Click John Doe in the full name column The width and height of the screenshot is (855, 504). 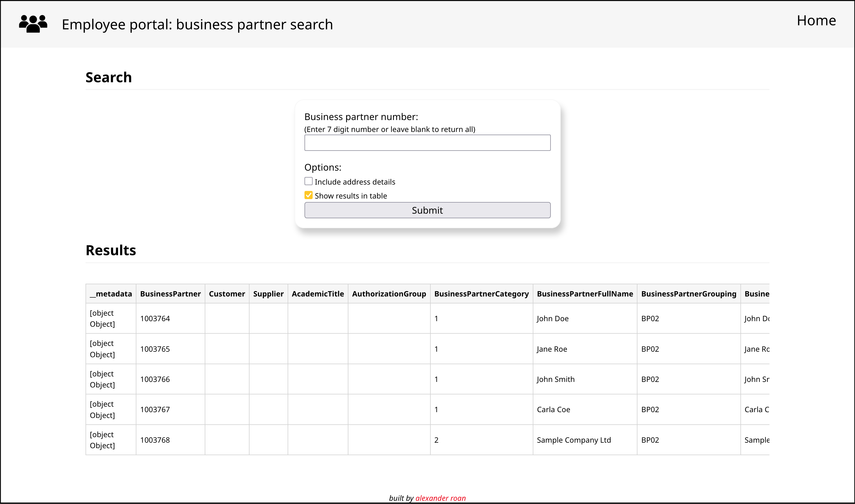(x=553, y=319)
